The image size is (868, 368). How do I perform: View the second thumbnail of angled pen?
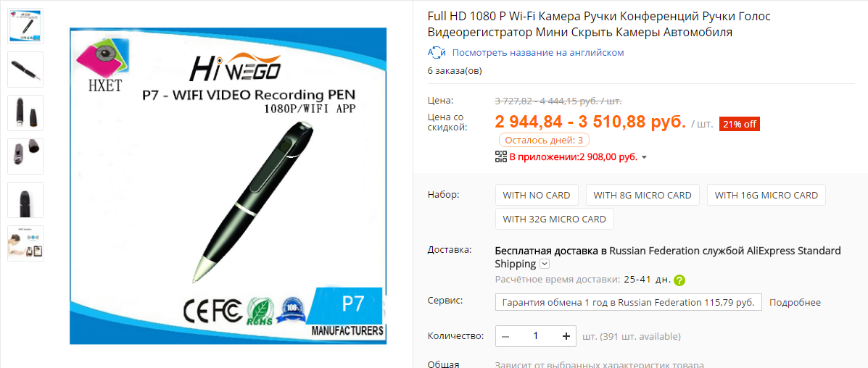(25, 69)
